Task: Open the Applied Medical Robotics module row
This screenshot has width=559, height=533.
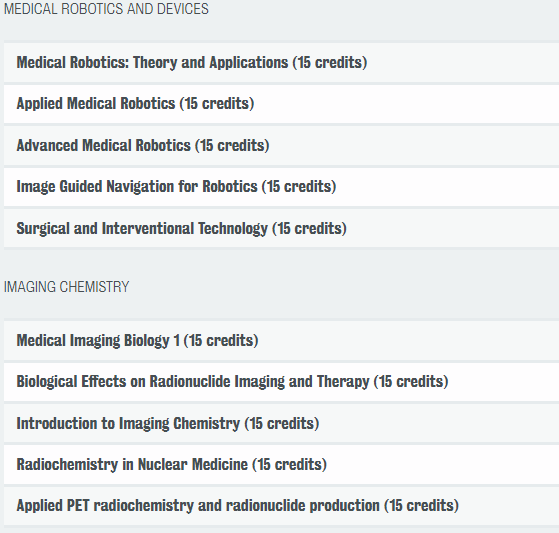Action: 281,104
